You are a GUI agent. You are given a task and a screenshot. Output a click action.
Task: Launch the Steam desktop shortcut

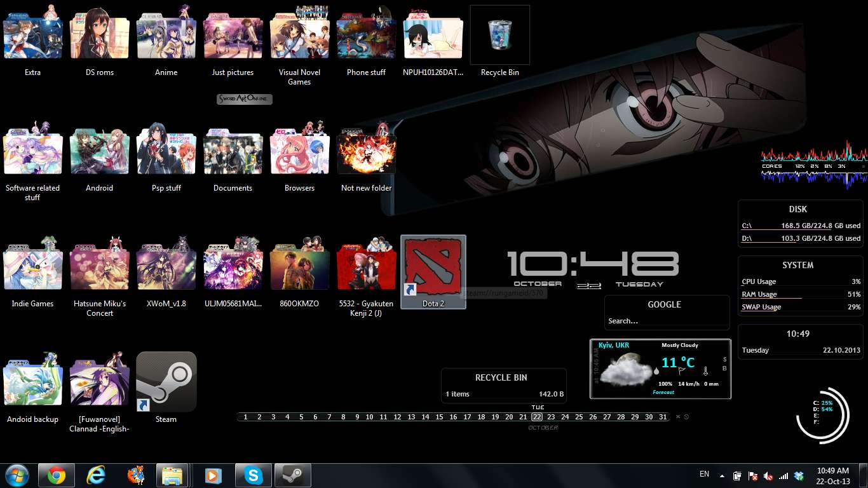[166, 381]
